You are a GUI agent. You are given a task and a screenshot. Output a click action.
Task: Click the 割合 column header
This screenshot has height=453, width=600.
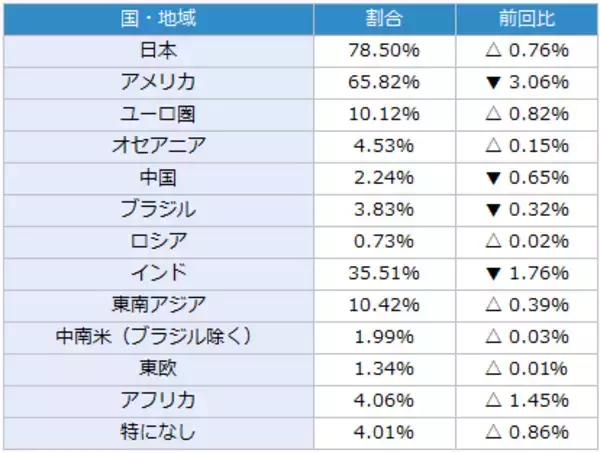coord(384,17)
